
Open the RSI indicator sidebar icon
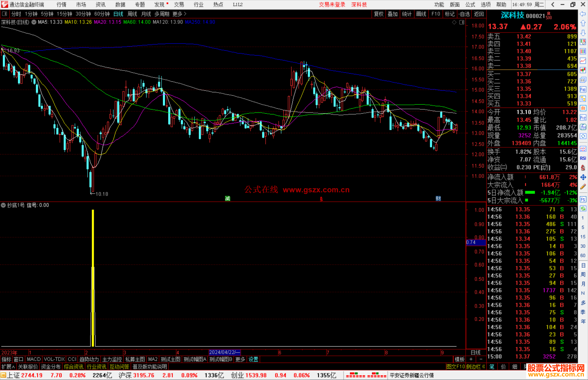click(583, 158)
